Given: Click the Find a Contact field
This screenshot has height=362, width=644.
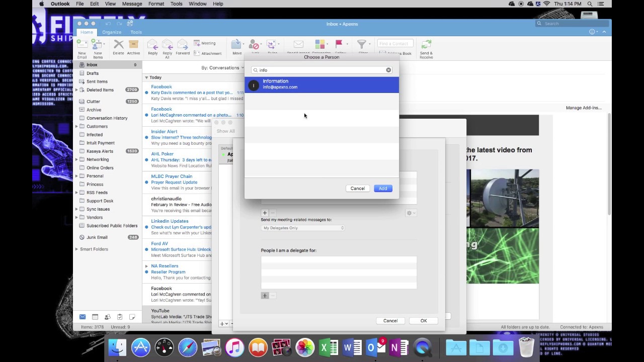Looking at the screenshot, I should [x=395, y=44].
